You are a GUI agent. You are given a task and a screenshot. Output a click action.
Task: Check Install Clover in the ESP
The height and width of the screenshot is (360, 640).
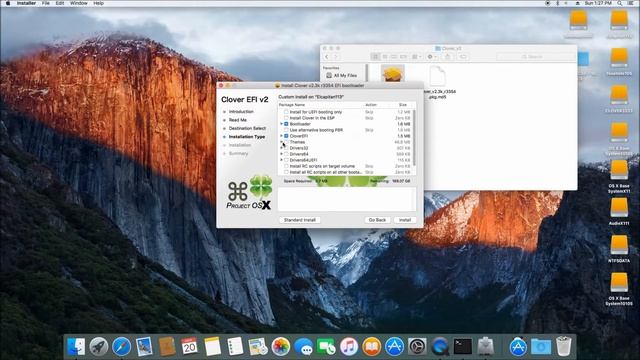(x=286, y=118)
